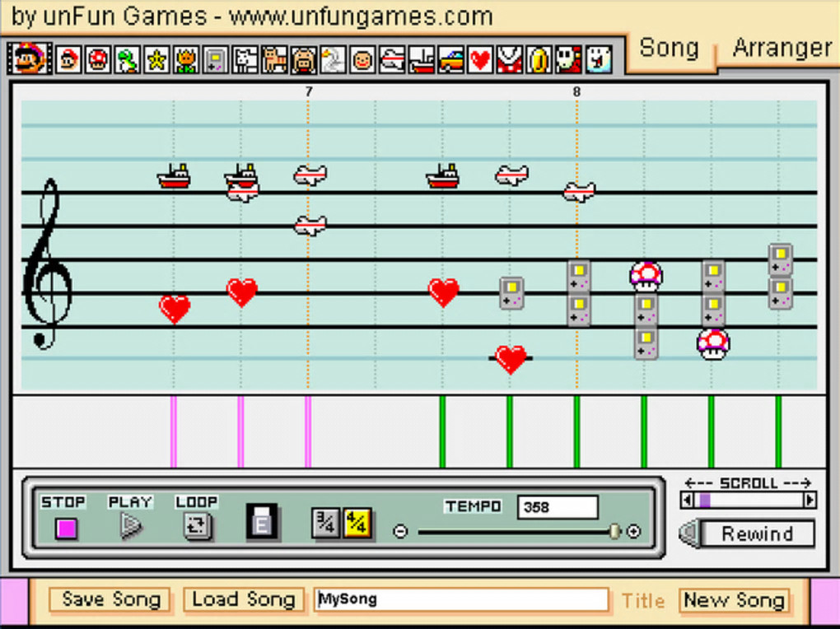The width and height of the screenshot is (840, 629).
Task: Click the mushroom note just below the staff
Action: (x=713, y=344)
